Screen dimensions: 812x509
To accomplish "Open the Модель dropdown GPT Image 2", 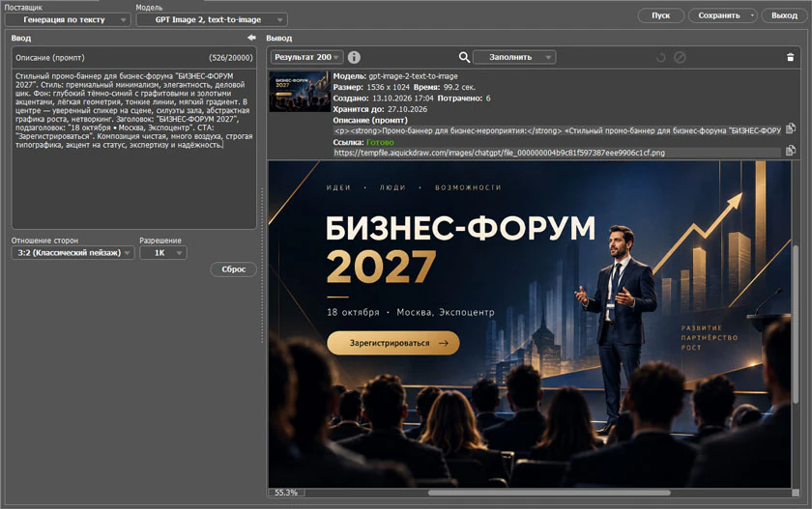I will tap(212, 19).
